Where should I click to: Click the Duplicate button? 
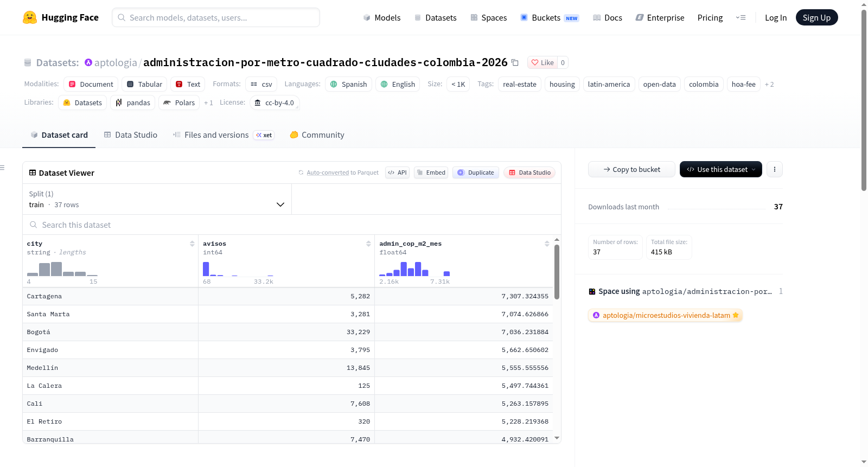tap(476, 172)
